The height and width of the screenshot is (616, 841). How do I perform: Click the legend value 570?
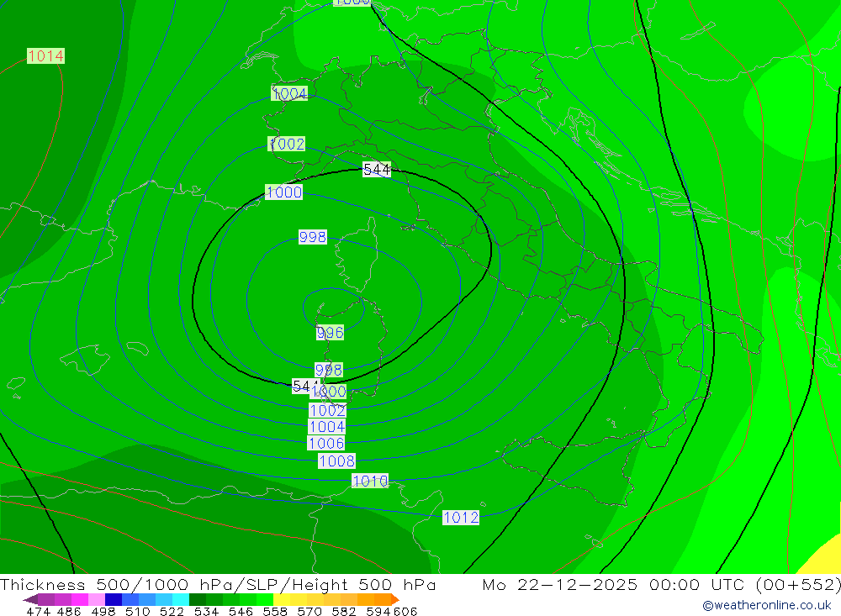coord(309,611)
